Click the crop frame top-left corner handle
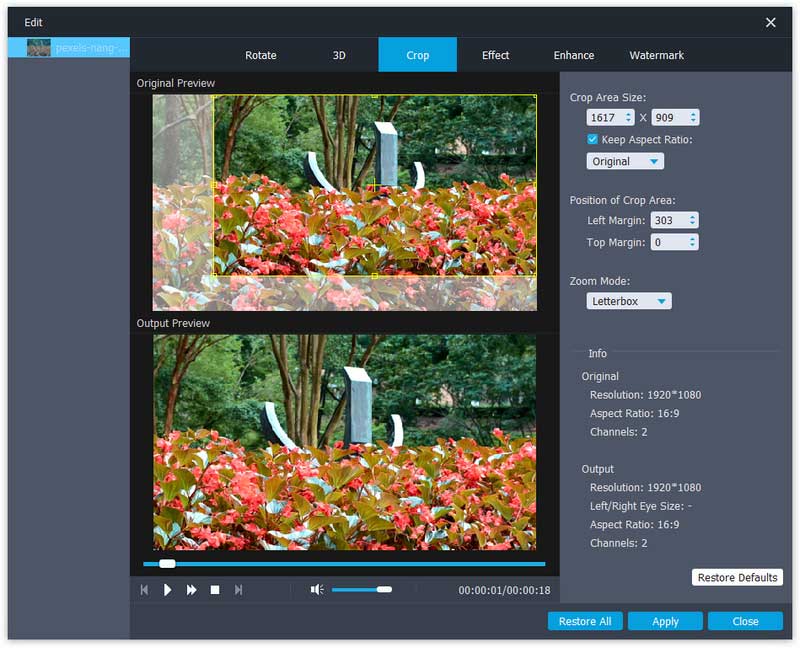The image size is (800, 648). pos(214,96)
